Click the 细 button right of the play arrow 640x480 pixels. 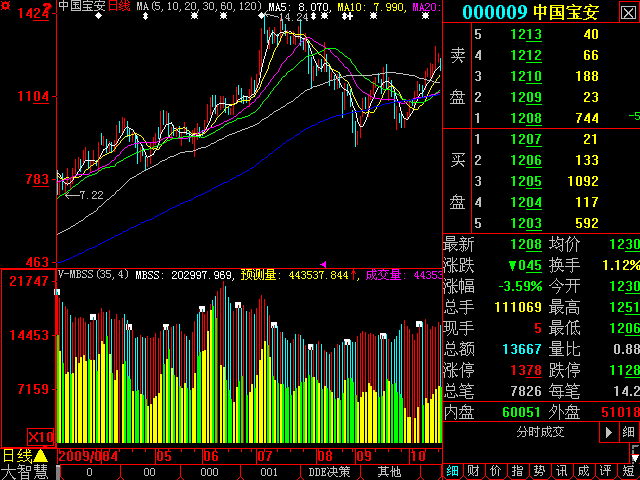[x=629, y=432]
